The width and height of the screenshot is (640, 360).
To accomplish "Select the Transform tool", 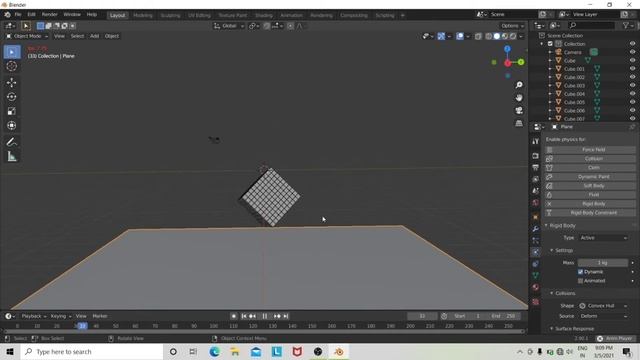I will coord(11,125).
